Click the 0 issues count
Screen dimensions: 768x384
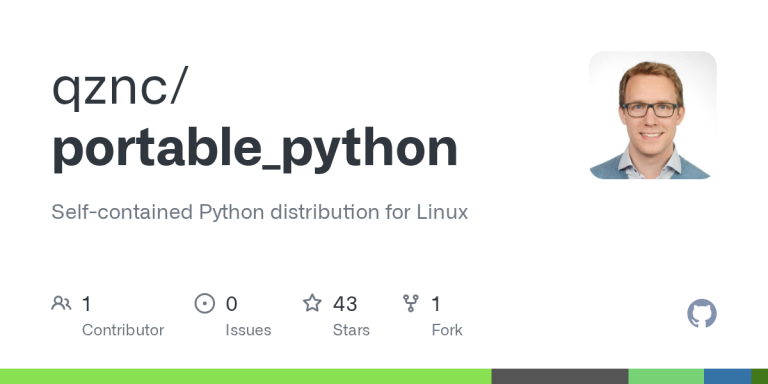coord(231,304)
